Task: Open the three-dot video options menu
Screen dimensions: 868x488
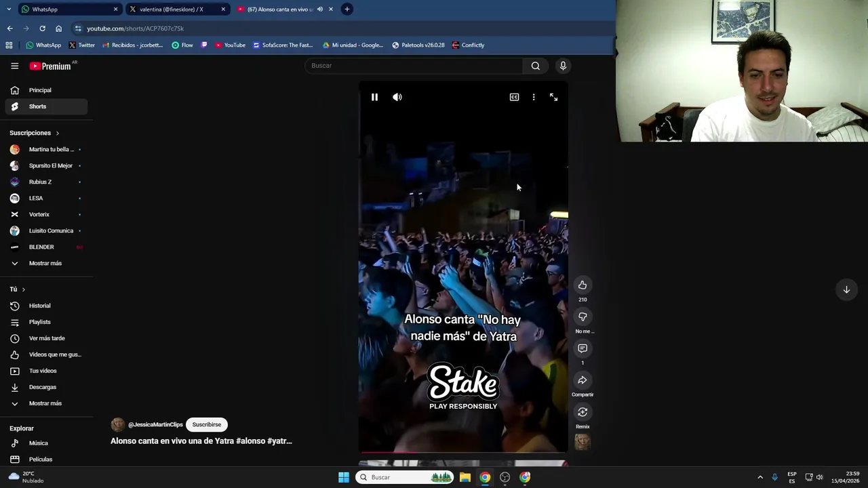Action: point(534,97)
